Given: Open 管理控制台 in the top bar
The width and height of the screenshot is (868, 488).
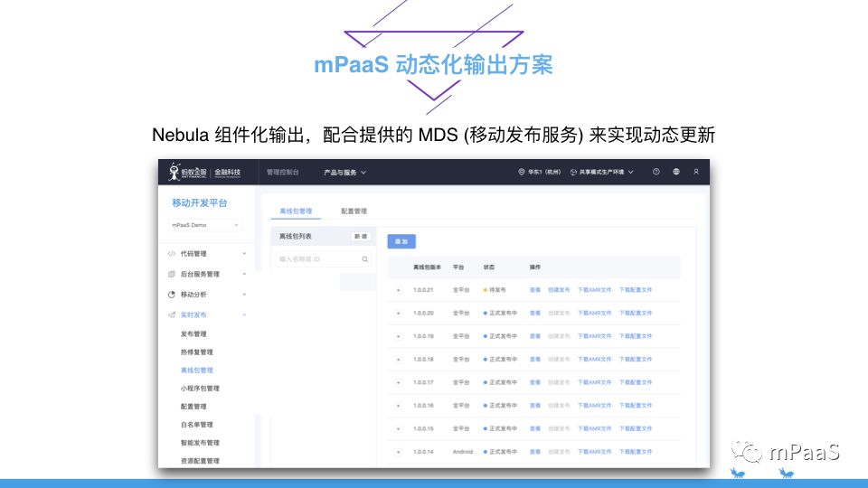Looking at the screenshot, I should [283, 173].
